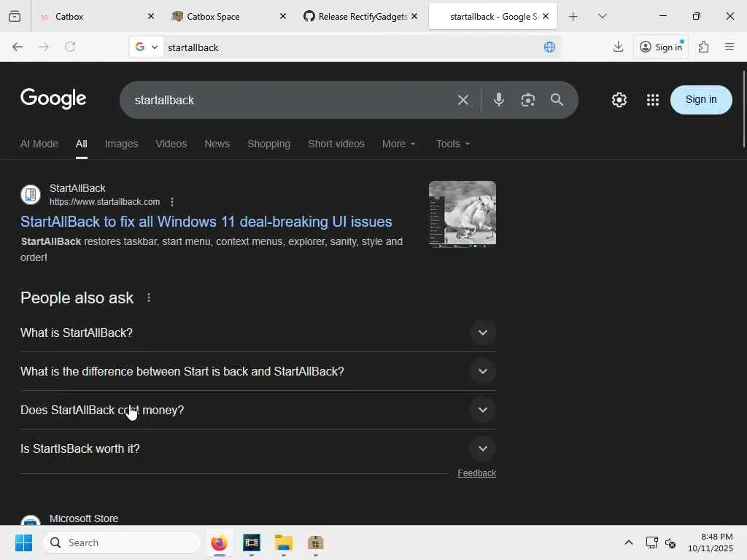Click the Firefox account Sign in button

point(661,47)
